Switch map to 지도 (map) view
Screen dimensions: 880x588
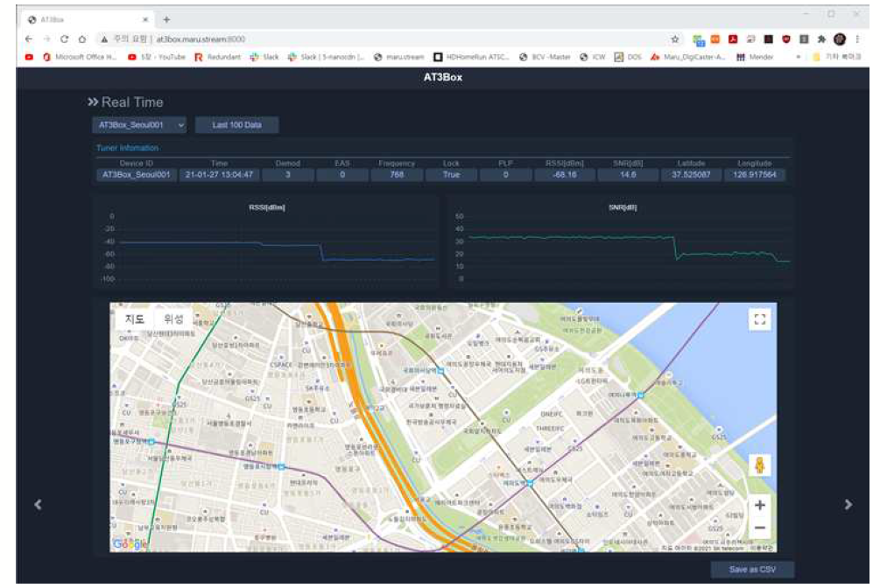134,319
